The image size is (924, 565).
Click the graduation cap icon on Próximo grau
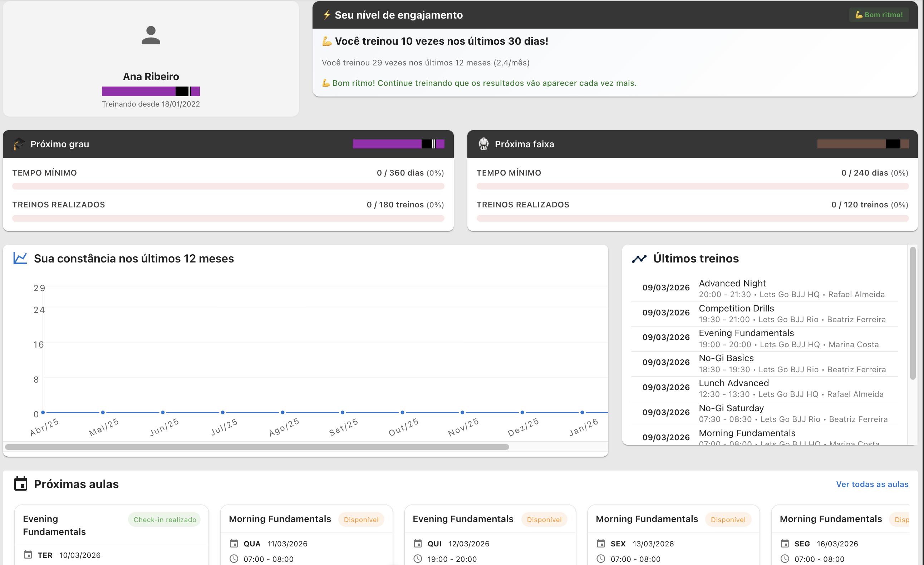(18, 144)
